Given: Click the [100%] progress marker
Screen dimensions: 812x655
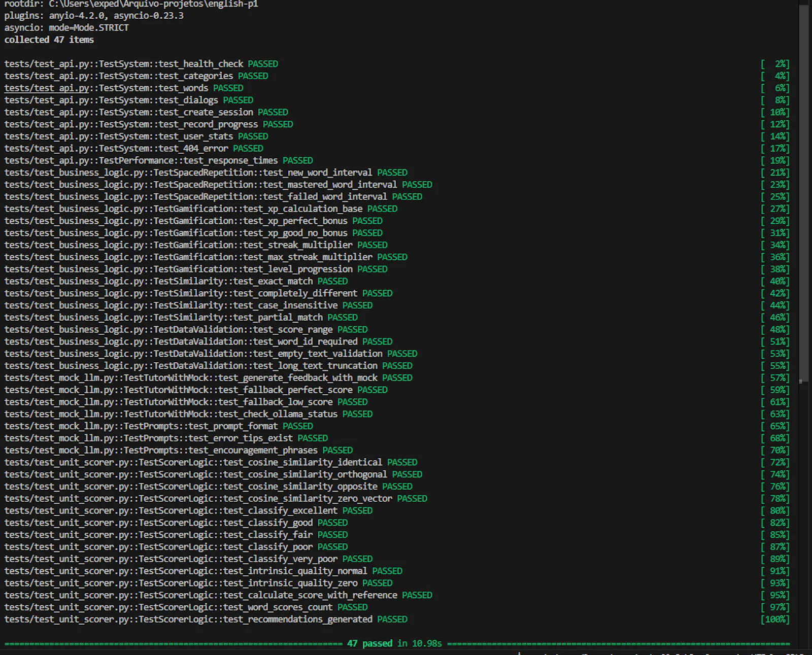Looking at the screenshot, I should point(775,619).
